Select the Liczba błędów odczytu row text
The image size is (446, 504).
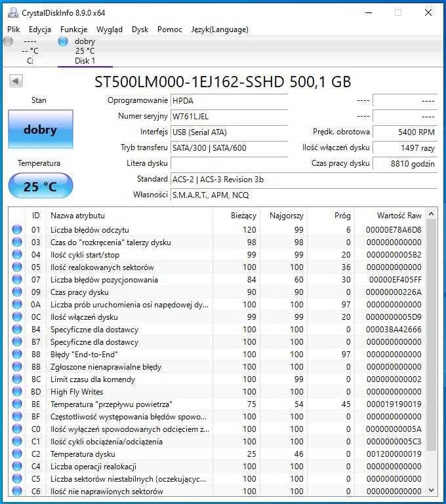[90, 230]
